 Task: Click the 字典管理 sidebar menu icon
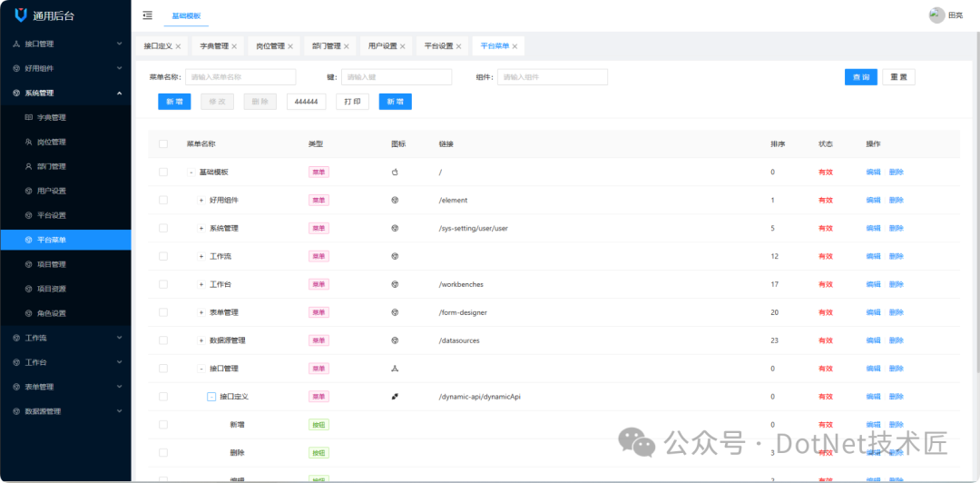[28, 117]
